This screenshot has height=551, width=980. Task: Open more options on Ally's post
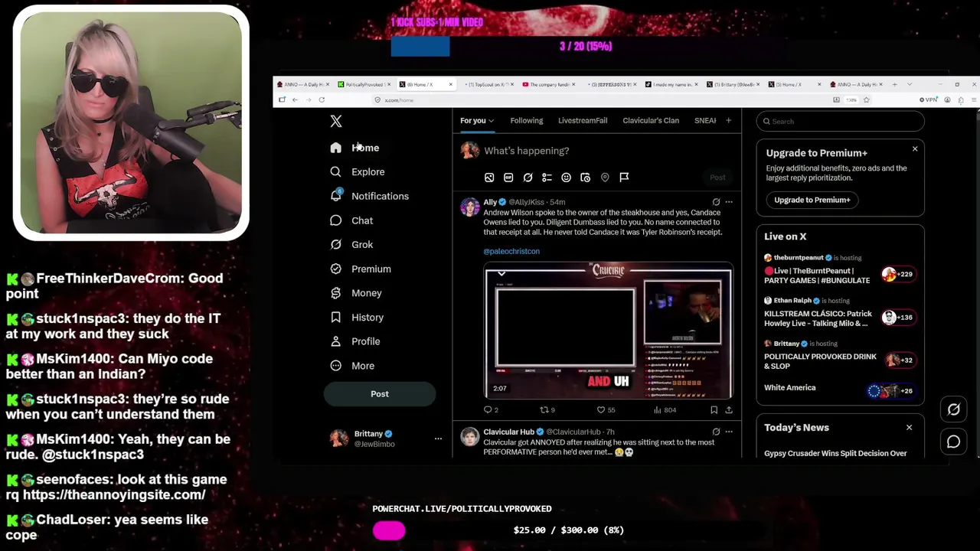(x=729, y=202)
